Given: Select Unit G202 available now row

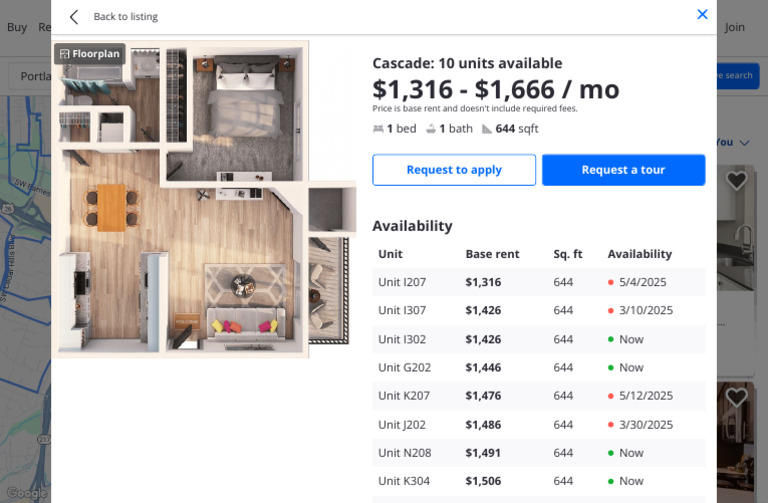Looking at the screenshot, I should coord(538,367).
